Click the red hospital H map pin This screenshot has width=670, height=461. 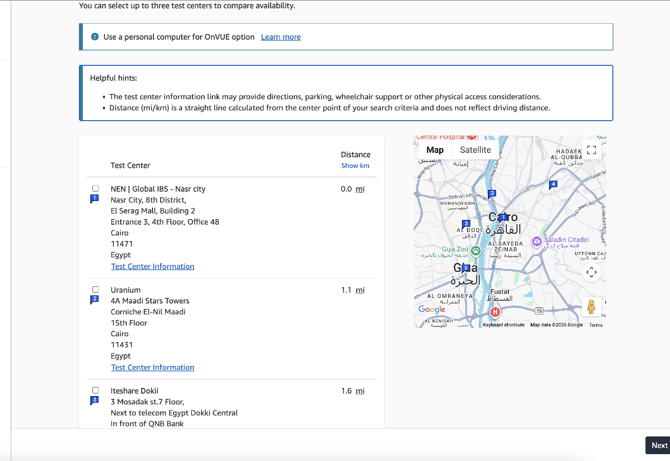pos(495,312)
